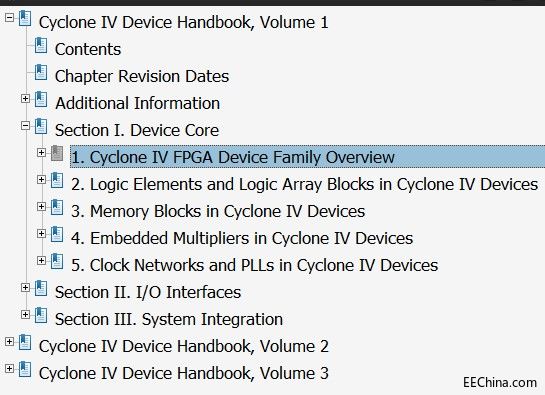545x395 pixels.
Task: Open Contents bookmark entry
Action: (x=88, y=49)
